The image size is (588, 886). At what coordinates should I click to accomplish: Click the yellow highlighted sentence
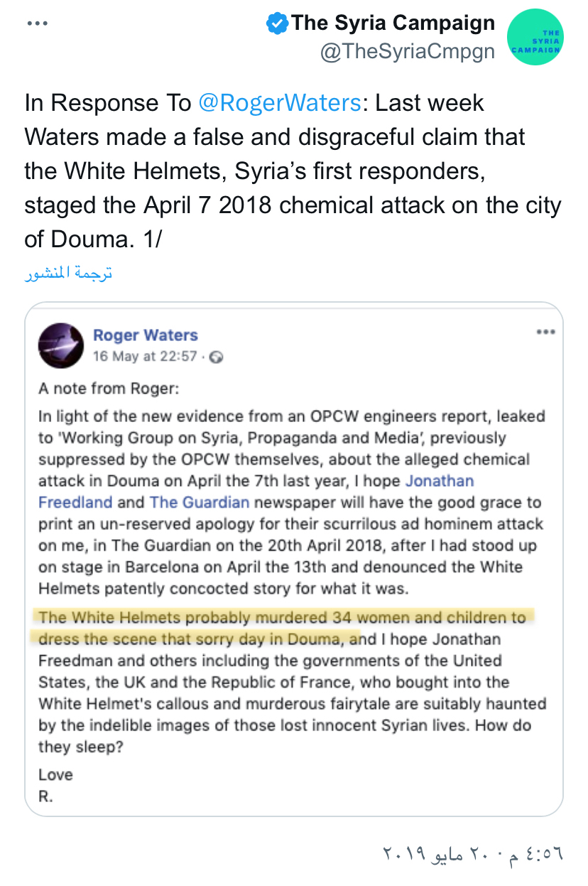pyautogui.click(x=281, y=617)
